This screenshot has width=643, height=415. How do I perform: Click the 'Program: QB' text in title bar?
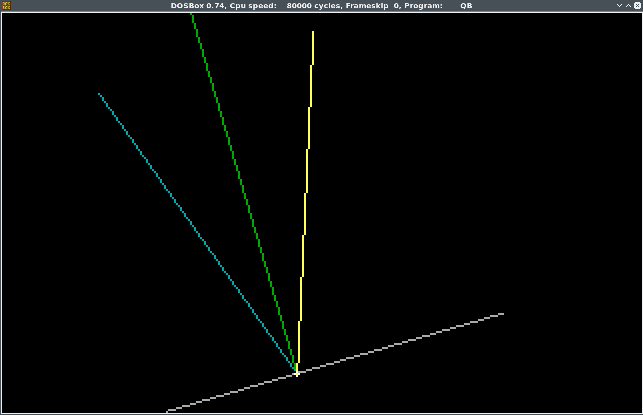click(440, 5)
